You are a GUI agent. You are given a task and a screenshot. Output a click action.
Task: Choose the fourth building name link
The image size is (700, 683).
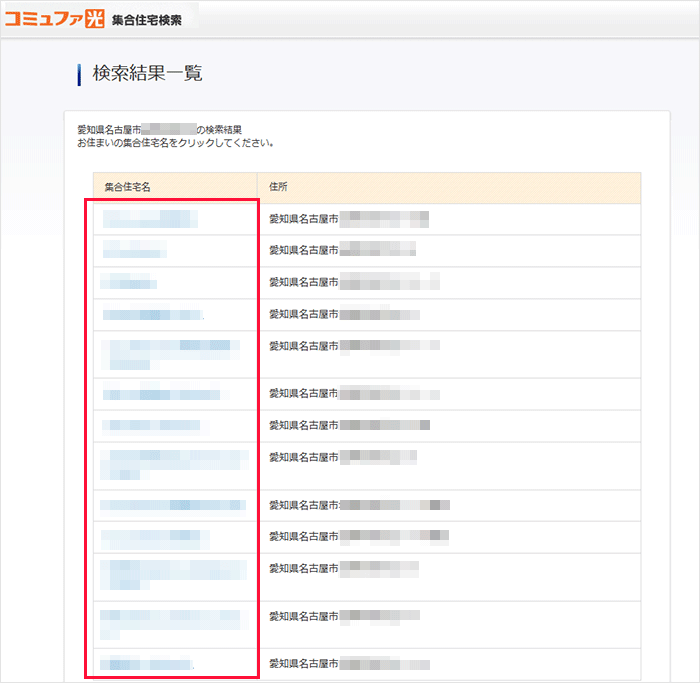click(152, 315)
